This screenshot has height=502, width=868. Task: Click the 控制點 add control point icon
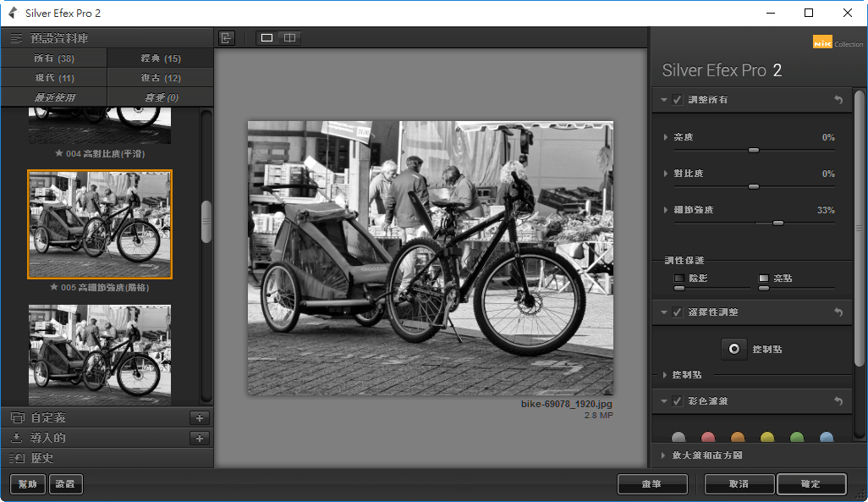pos(733,348)
